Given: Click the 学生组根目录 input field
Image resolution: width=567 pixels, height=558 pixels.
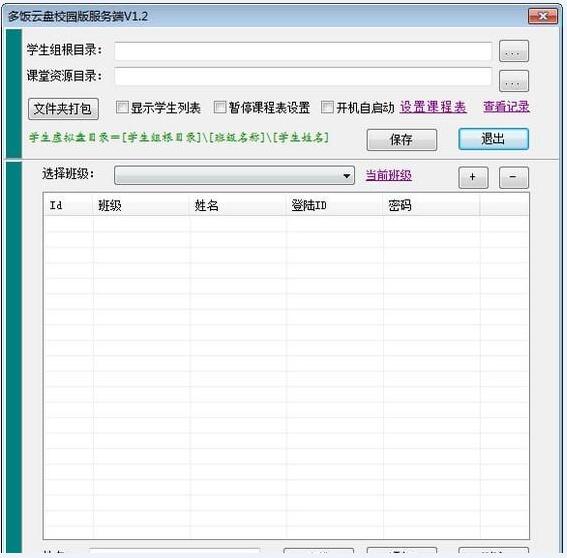Looking at the screenshot, I should (303, 51).
